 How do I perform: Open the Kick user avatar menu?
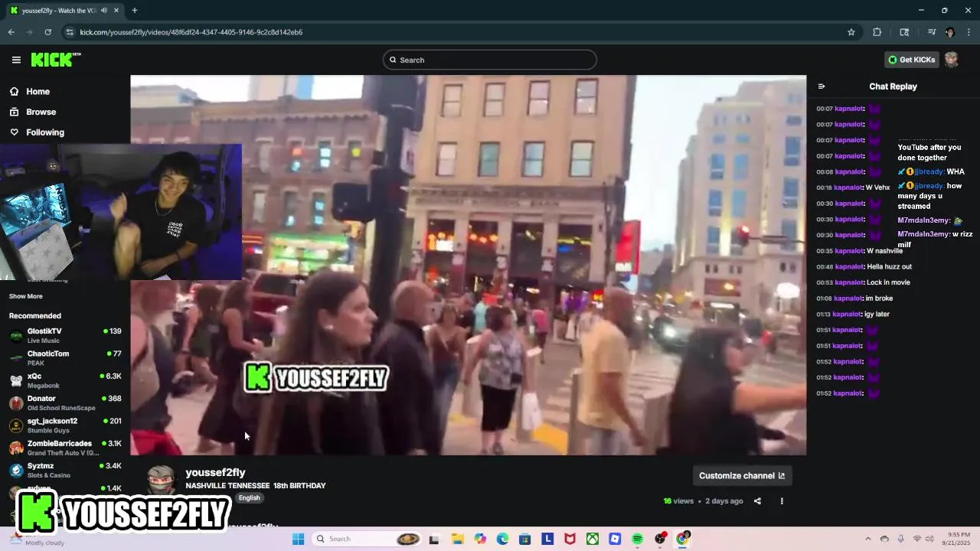[951, 60]
